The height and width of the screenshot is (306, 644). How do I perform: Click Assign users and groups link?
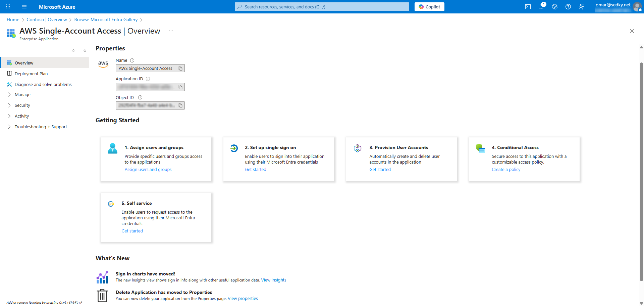148,170
